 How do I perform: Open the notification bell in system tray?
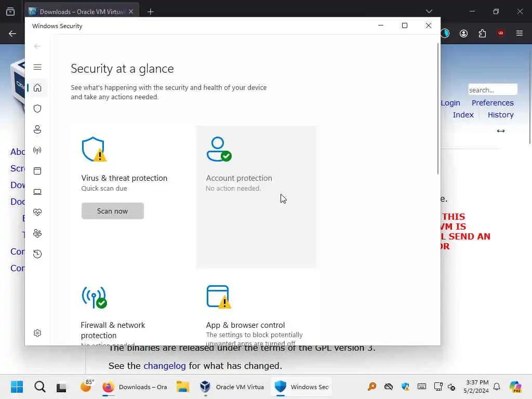click(497, 387)
